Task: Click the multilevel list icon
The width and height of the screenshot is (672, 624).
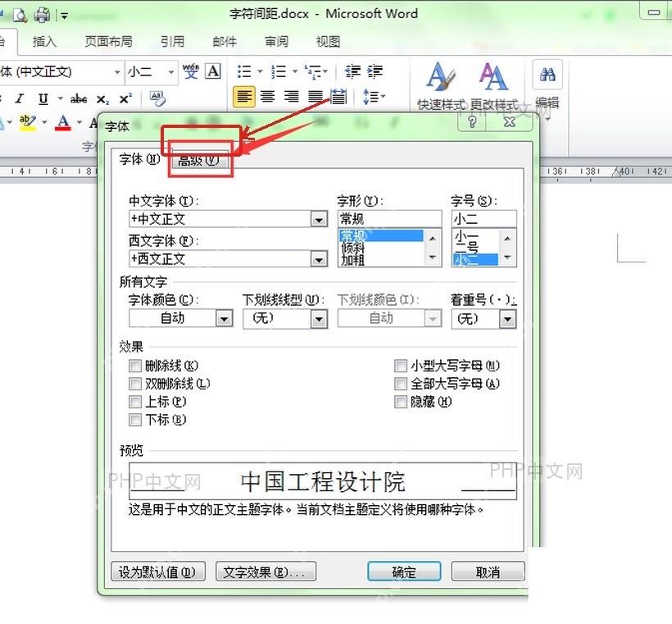Action: (x=313, y=71)
